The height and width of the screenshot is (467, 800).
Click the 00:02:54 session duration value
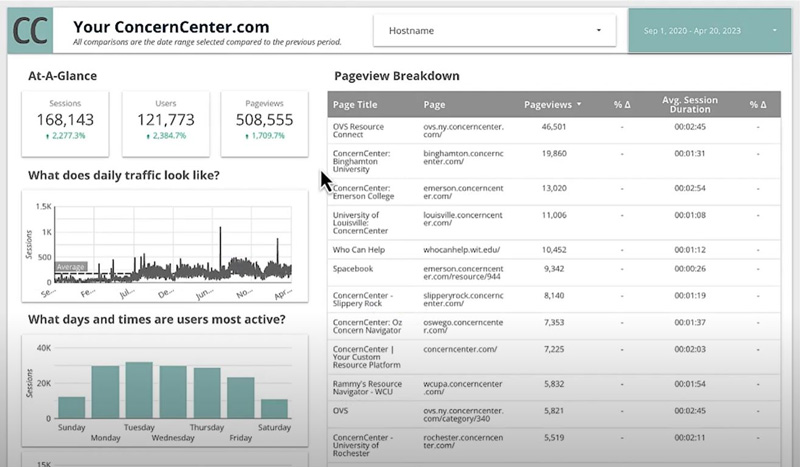click(x=690, y=188)
